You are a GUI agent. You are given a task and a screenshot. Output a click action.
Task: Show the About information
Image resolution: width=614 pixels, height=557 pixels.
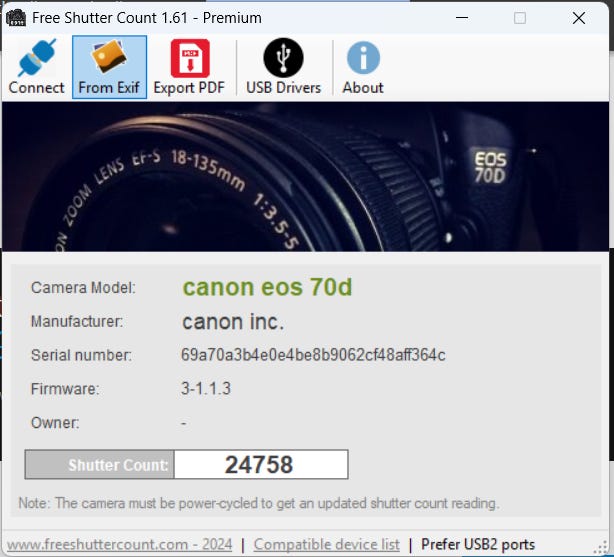coord(363,67)
